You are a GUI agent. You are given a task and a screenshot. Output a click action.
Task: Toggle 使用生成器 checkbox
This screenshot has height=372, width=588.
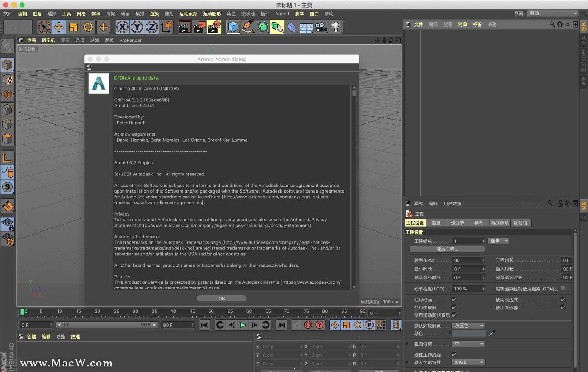pyautogui.click(x=454, y=307)
